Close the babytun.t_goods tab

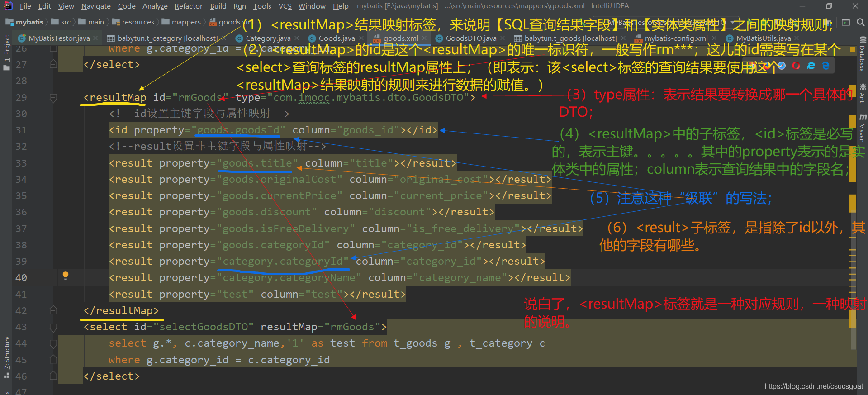tap(623, 38)
